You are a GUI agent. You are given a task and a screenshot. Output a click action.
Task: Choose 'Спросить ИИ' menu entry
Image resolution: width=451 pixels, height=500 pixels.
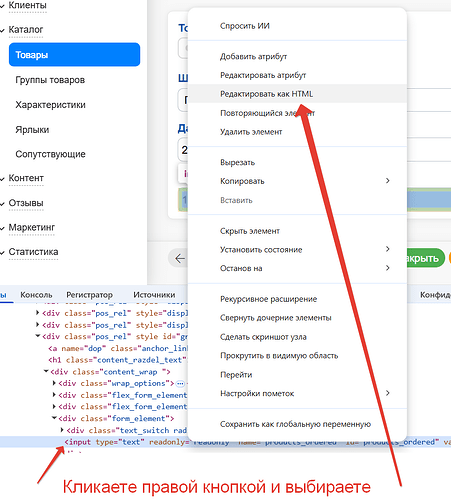pos(245,26)
